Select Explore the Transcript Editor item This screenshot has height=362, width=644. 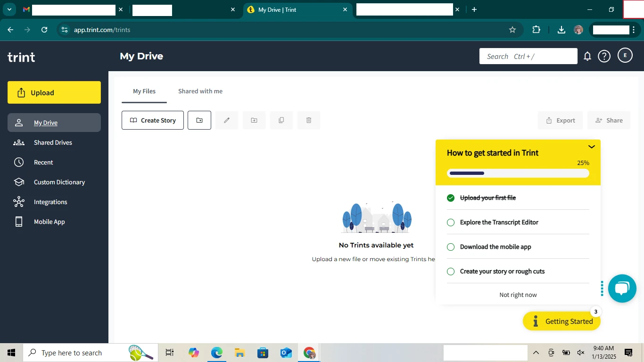coord(518,222)
